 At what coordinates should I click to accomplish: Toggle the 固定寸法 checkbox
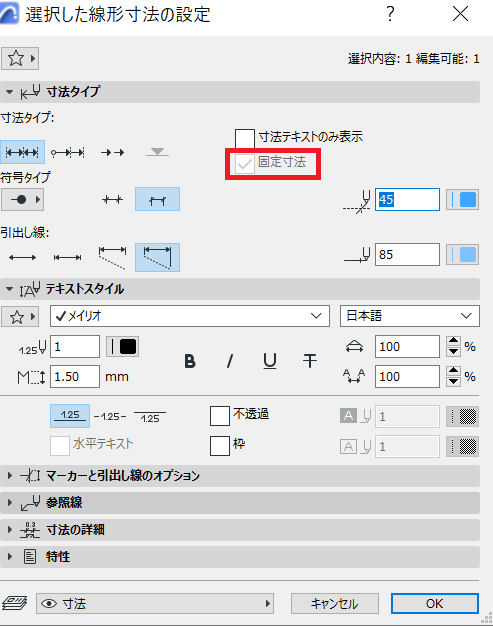pos(245,164)
